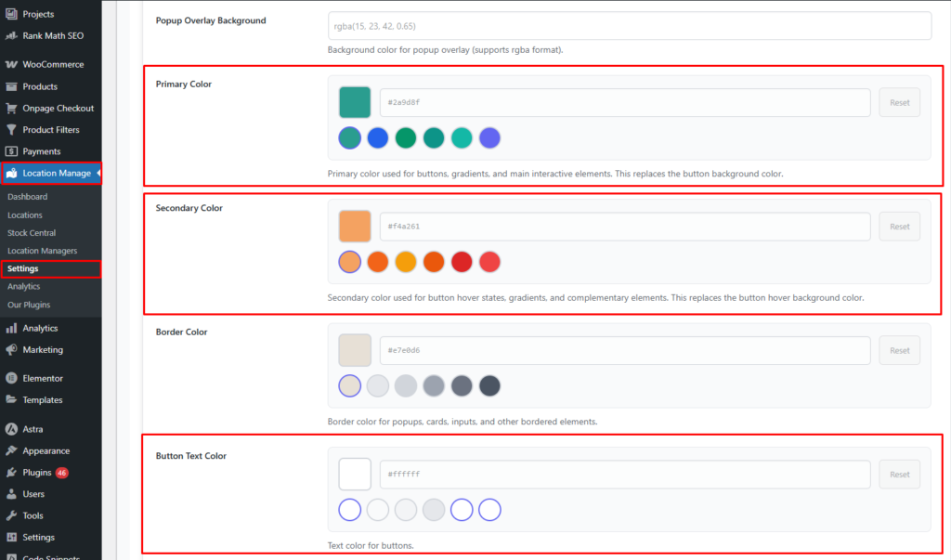This screenshot has width=951, height=560.
Task: Click the WooCommerce icon in sidebar
Action: click(x=11, y=65)
